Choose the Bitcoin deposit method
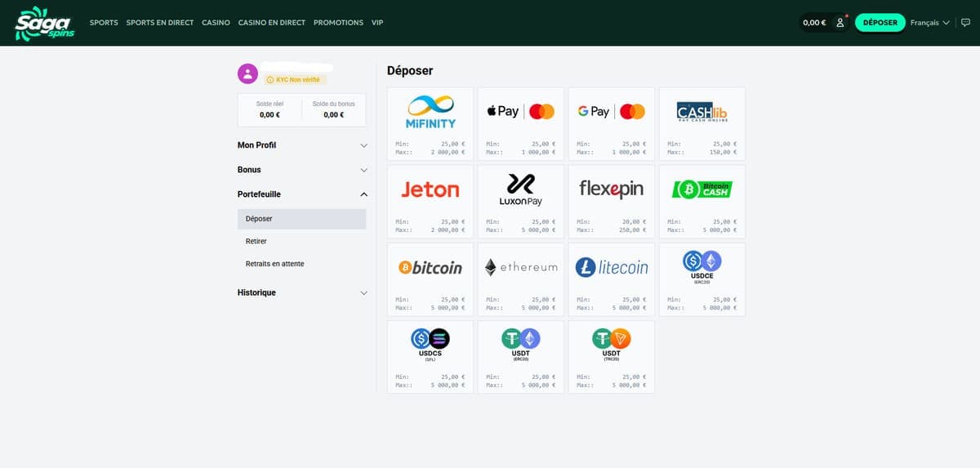This screenshot has height=468, width=980. (430, 279)
